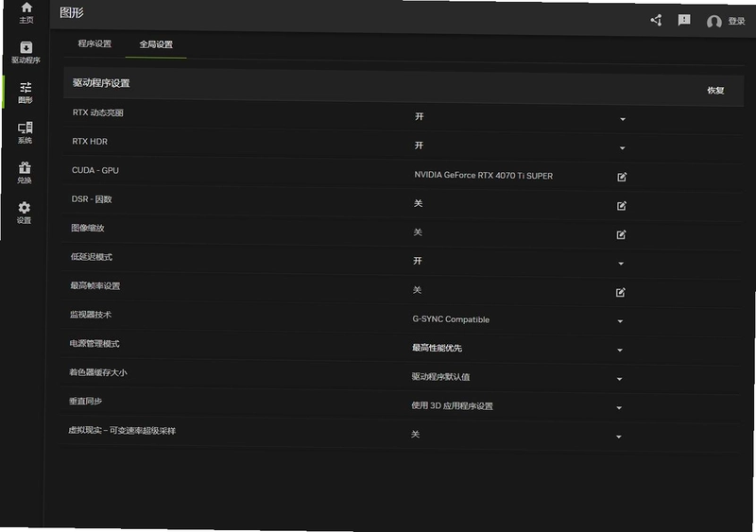Click the 使用 3D 应用程序设置 value
Image resolution: width=756 pixels, height=532 pixels.
(x=452, y=405)
